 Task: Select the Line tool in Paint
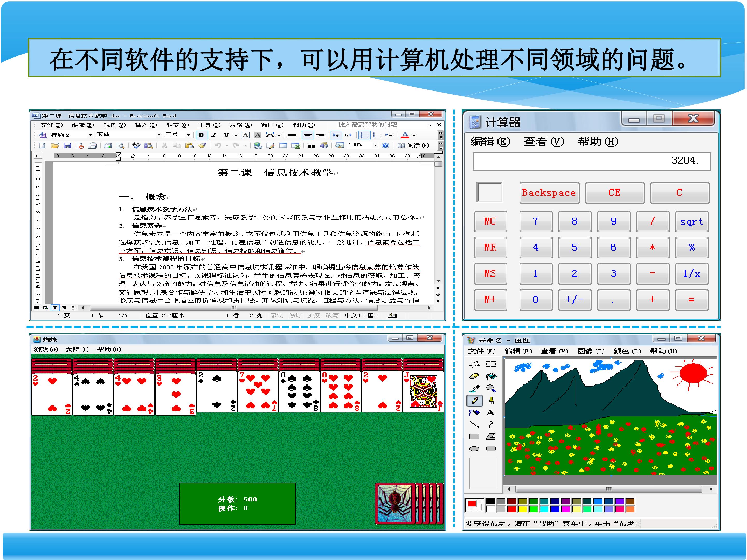[x=474, y=424]
